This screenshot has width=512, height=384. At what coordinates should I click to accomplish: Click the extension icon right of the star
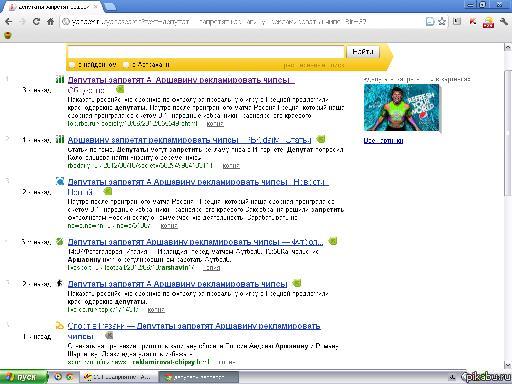coord(457,21)
